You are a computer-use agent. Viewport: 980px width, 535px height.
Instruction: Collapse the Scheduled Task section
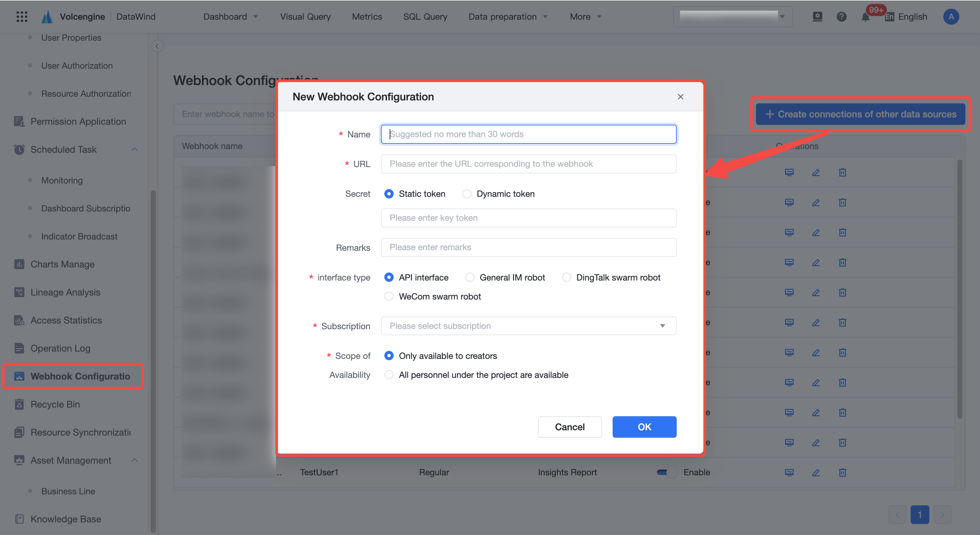(x=134, y=150)
